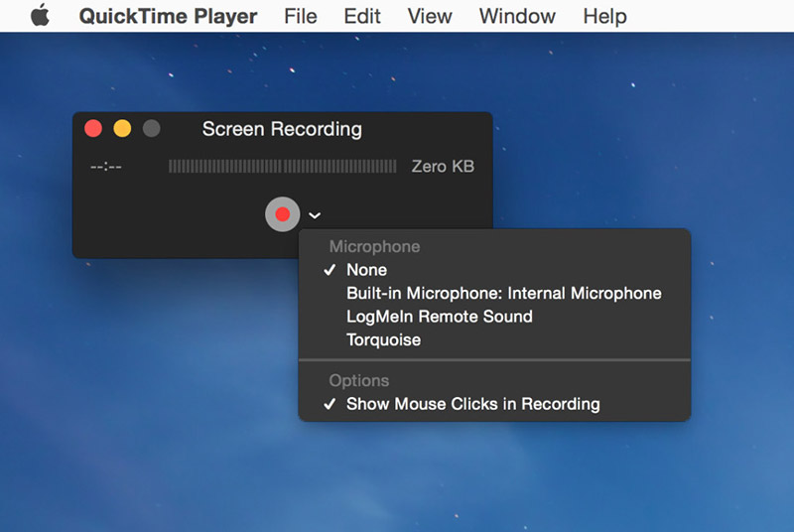
Task: Disable Show Mouse Clicks in Recording
Action: [x=472, y=404]
